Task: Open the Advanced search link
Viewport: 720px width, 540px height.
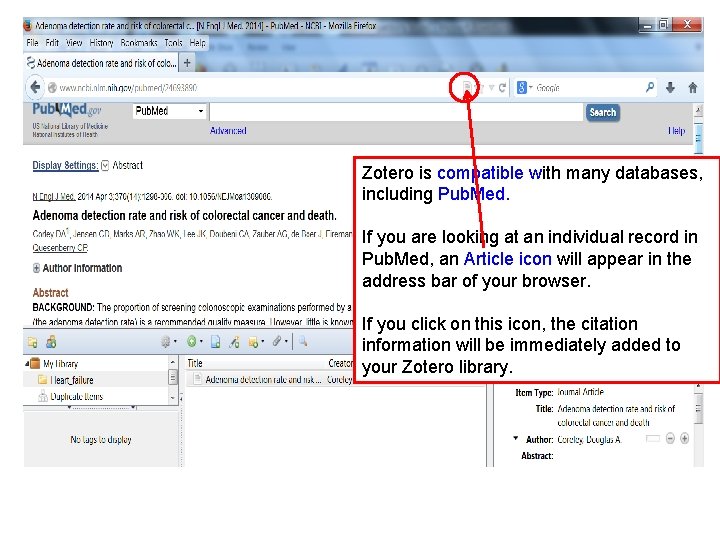Action: 228,131
